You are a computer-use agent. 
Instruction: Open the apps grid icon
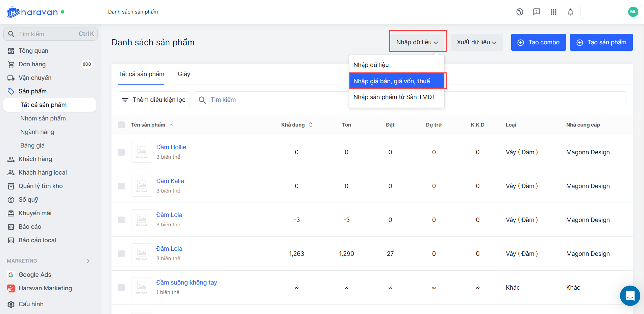coord(553,12)
